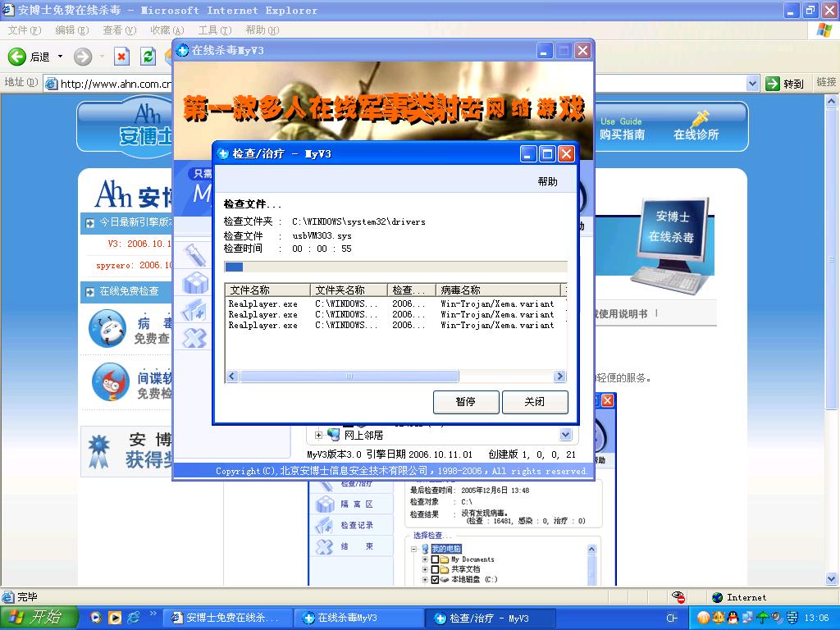Click the 转到 (Go) button

(x=785, y=84)
